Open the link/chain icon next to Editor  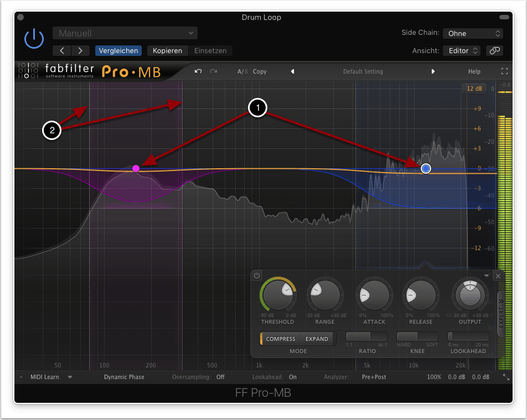[494, 50]
